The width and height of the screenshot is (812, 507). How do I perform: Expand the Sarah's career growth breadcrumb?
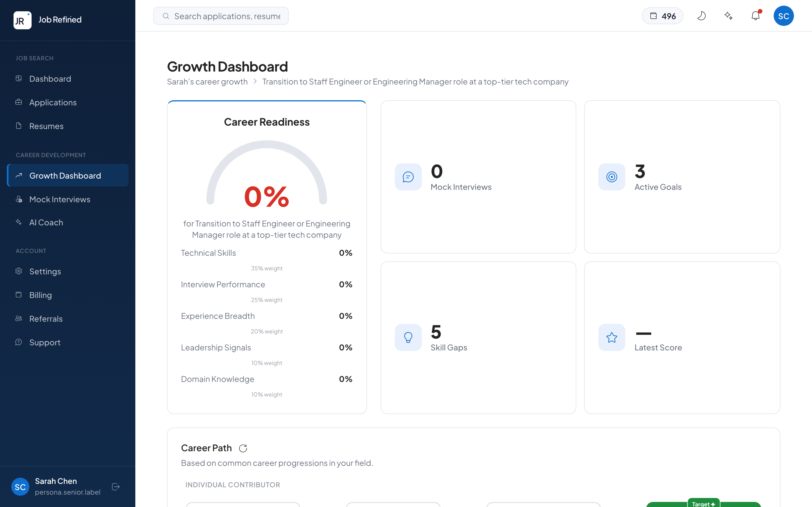[x=207, y=81]
